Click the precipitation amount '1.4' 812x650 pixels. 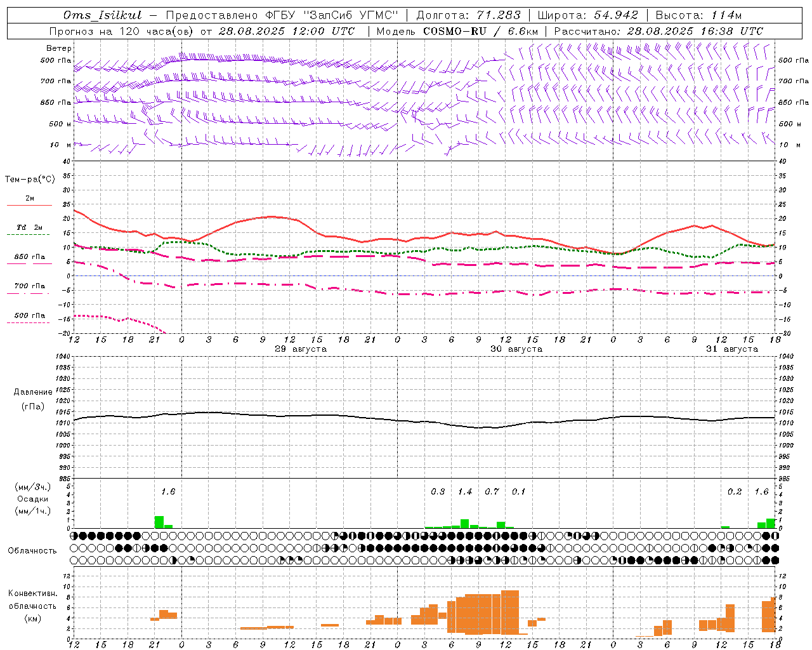(465, 492)
